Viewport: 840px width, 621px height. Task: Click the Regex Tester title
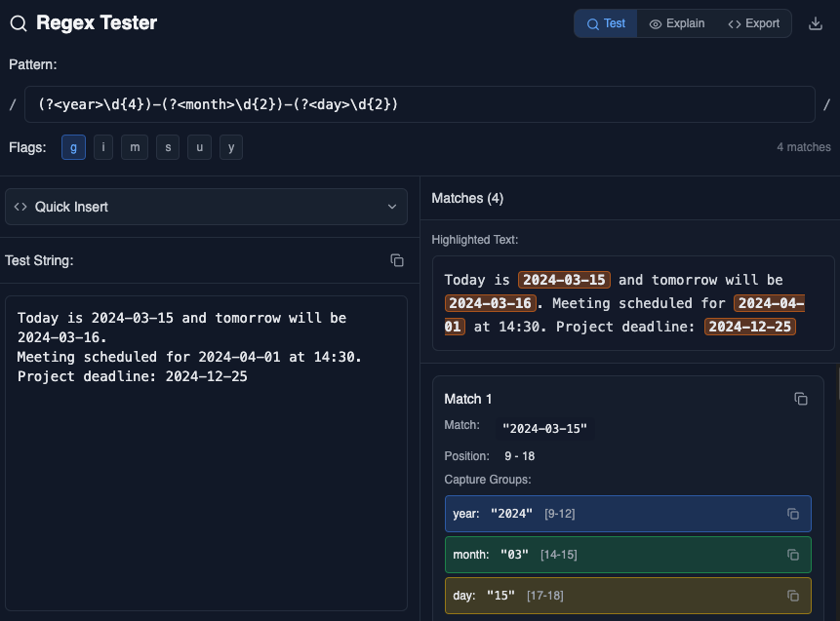[97, 23]
